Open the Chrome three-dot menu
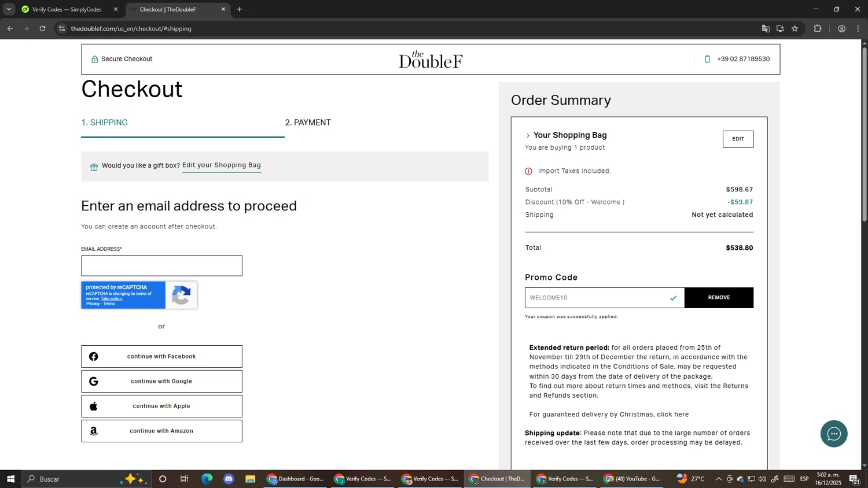This screenshot has height=488, width=868. (x=858, y=28)
